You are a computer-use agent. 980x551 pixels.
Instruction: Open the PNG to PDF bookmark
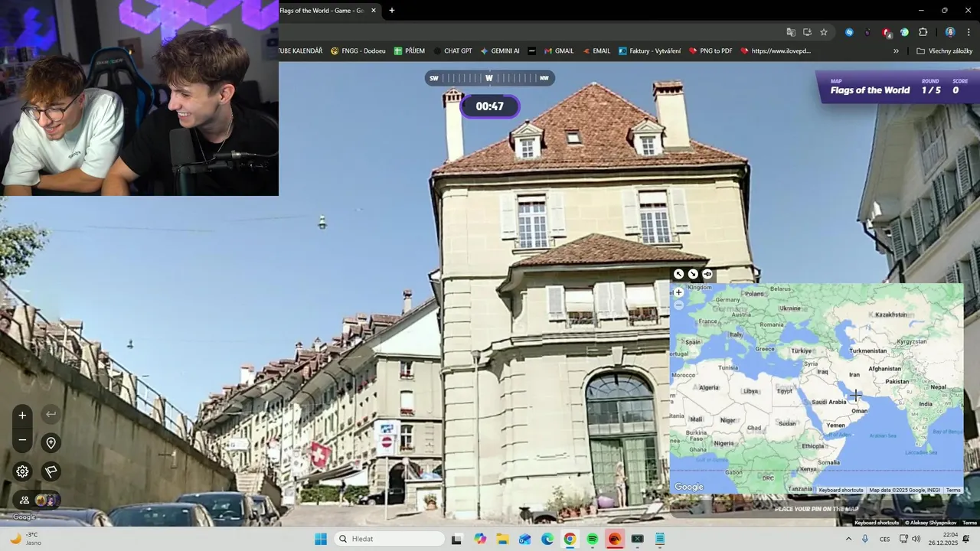pyautogui.click(x=710, y=51)
